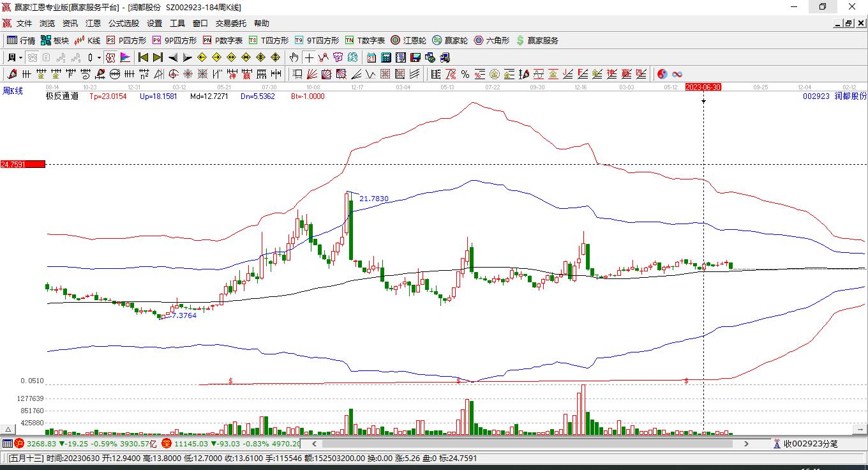This screenshot has width=868, height=470.
Task: Select the red fan lines tool
Action: (311, 74)
